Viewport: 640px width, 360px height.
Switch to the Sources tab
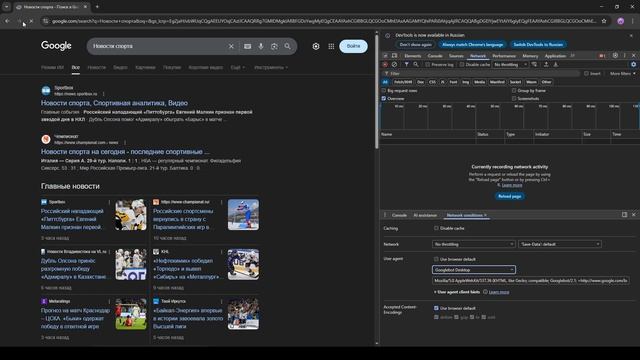456,56
